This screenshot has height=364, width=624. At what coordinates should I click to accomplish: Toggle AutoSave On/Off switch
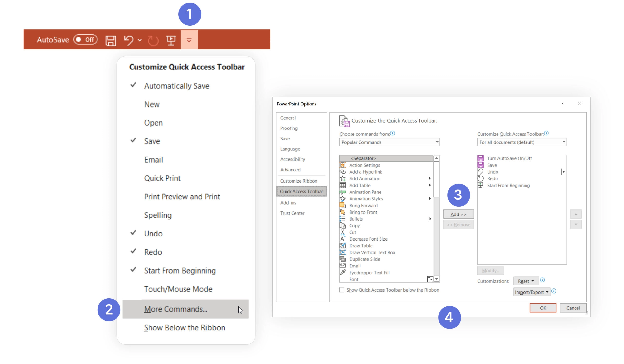point(85,39)
